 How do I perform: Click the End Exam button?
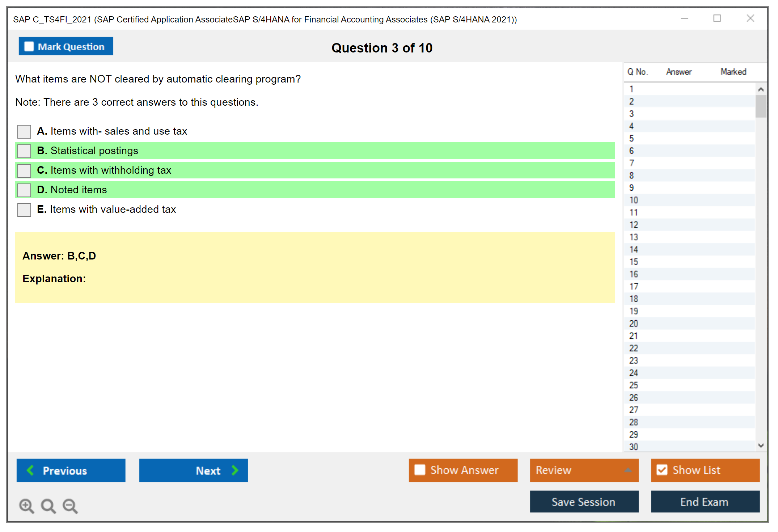pyautogui.click(x=705, y=502)
